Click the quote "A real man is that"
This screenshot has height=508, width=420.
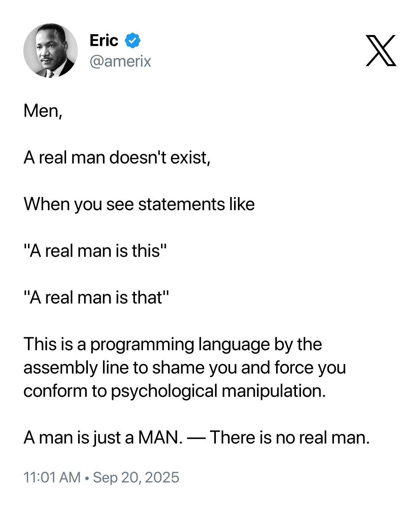tap(97, 298)
